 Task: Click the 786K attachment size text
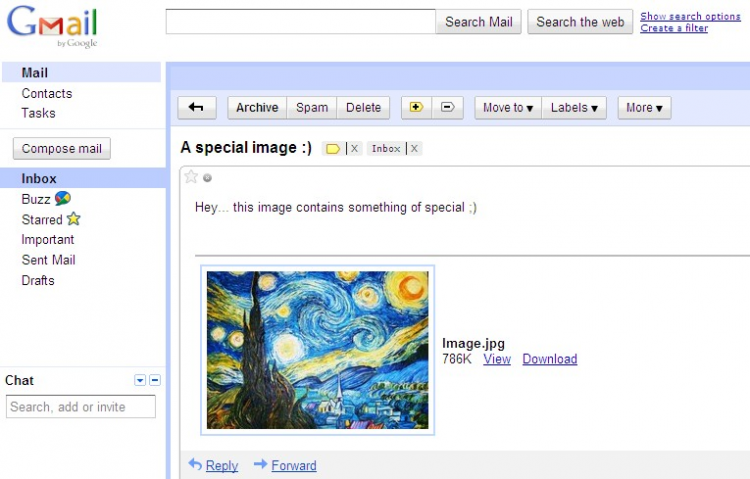tap(457, 359)
